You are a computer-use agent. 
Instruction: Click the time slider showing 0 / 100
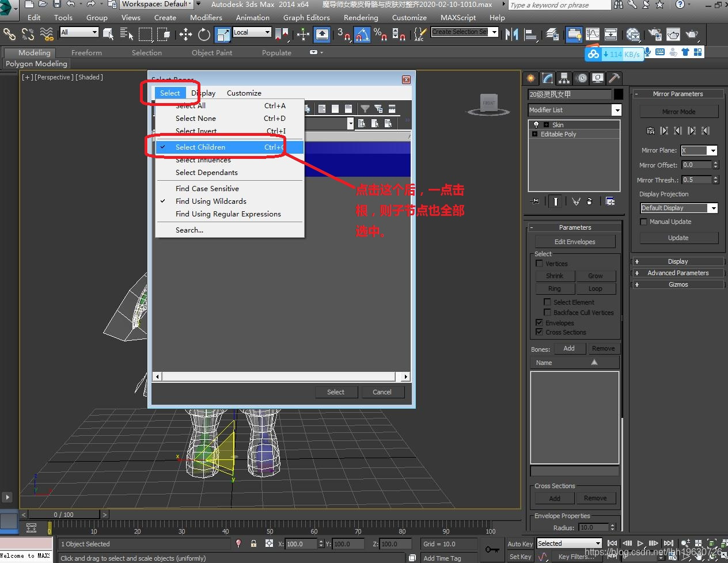pos(64,515)
